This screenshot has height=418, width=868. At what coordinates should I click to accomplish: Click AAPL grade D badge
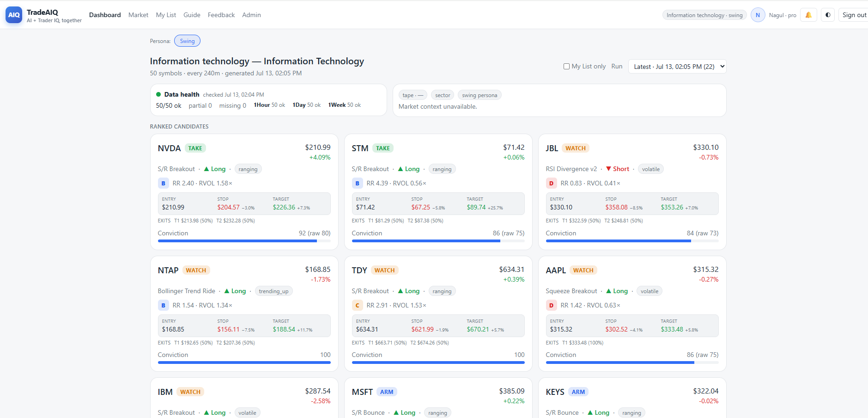click(551, 305)
